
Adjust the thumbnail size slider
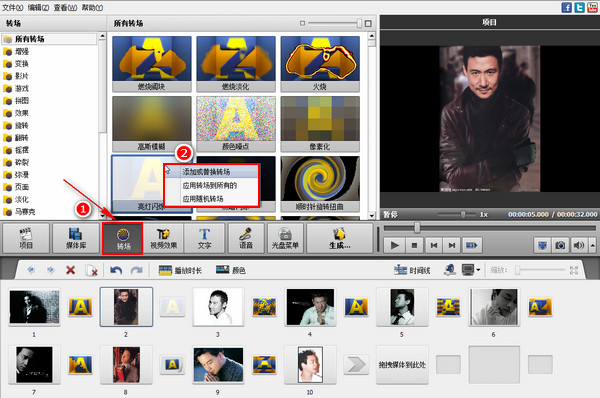click(334, 23)
